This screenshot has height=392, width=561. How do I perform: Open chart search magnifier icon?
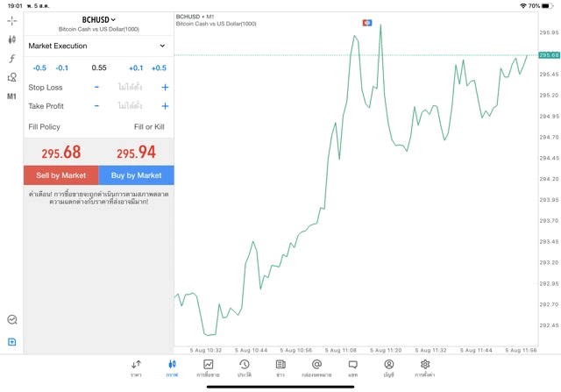point(12,320)
